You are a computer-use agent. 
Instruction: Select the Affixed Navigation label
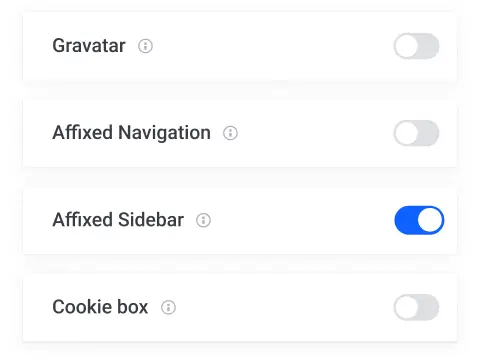coord(131,133)
